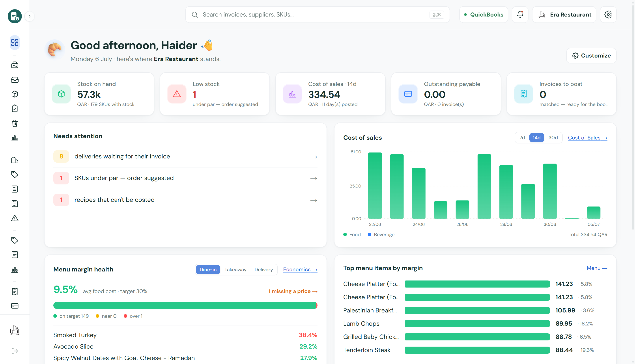The width and height of the screenshot is (635, 364).
Task: Click Grilled Baby Chick... in top menu items
Action: pyautogui.click(x=371, y=337)
